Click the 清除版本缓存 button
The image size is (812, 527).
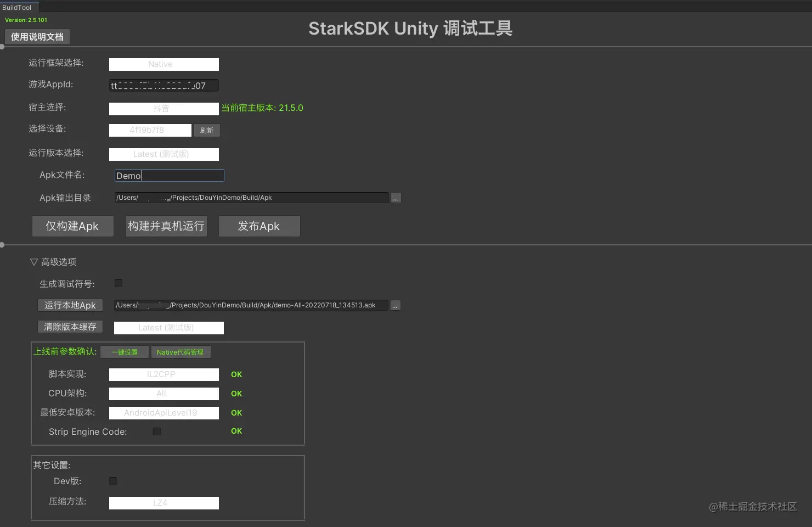coord(70,327)
